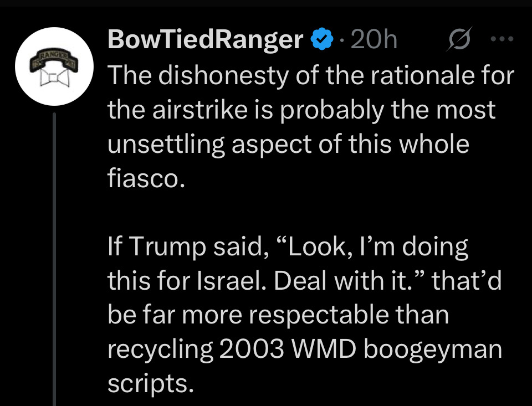This screenshot has width=532, height=406.
Task: Click "airstrike" in the post text
Action: click(x=200, y=110)
